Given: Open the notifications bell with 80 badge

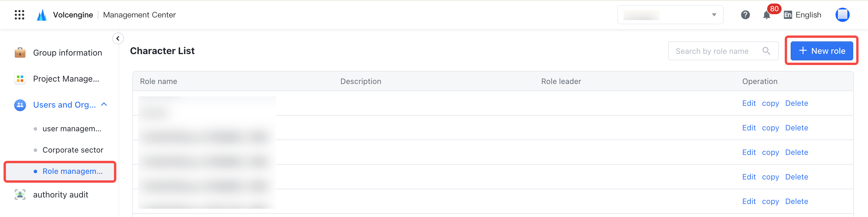Looking at the screenshot, I should point(767,15).
